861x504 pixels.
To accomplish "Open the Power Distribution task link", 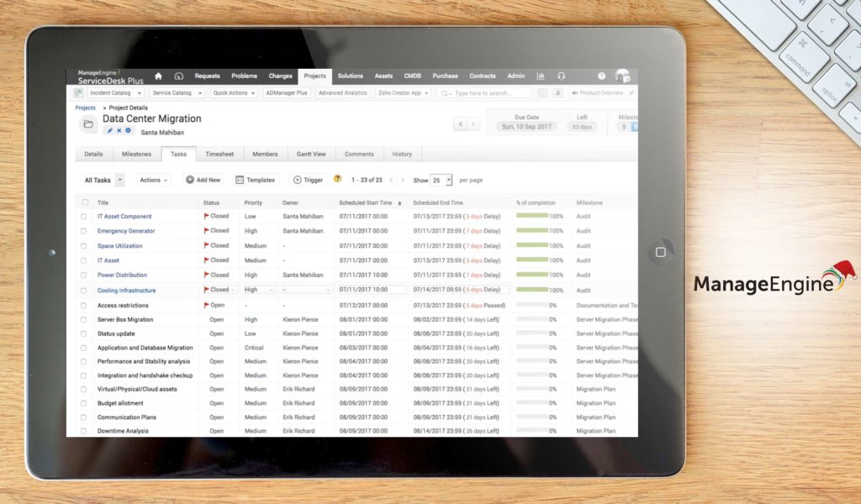I will pyautogui.click(x=121, y=275).
